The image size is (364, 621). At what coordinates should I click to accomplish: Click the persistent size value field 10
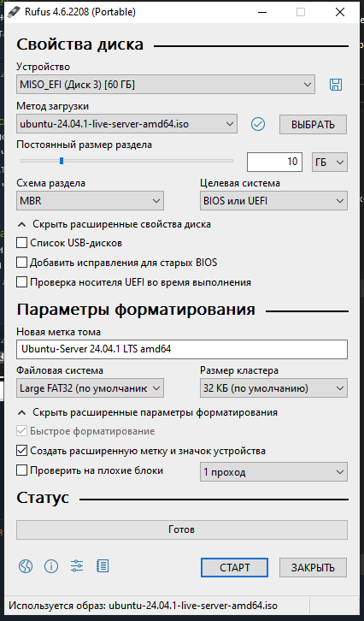point(274,162)
